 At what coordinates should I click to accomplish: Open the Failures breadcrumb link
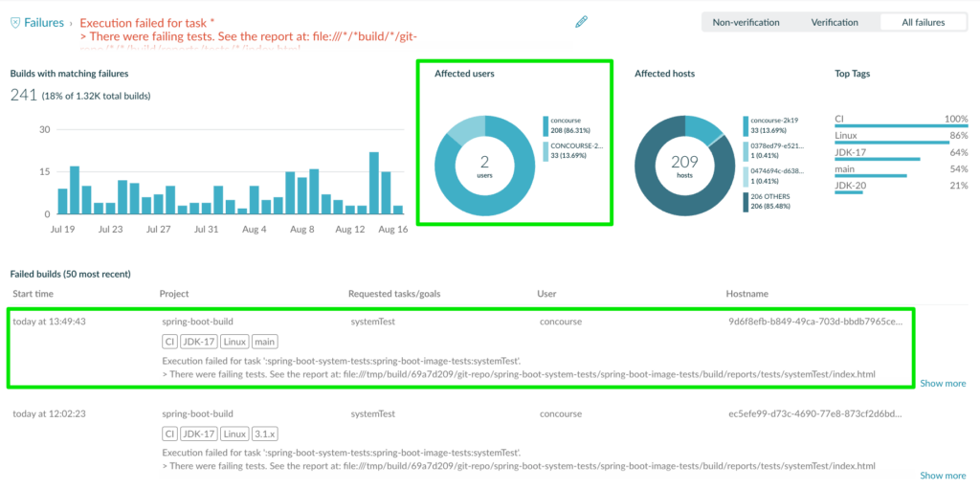tap(44, 23)
